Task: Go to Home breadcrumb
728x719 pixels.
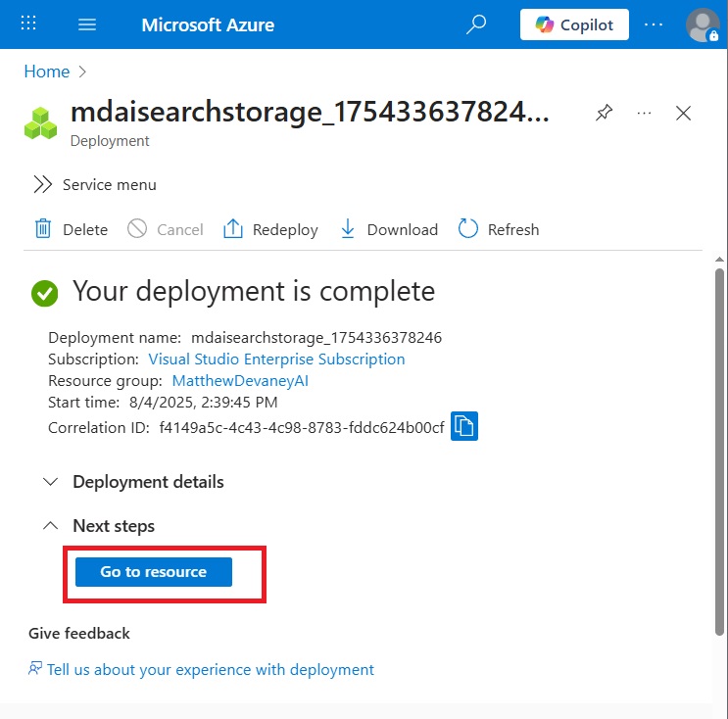Action: (46, 72)
